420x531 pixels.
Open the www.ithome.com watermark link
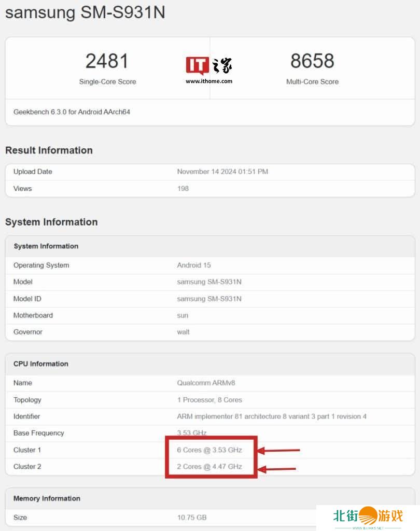click(209, 81)
